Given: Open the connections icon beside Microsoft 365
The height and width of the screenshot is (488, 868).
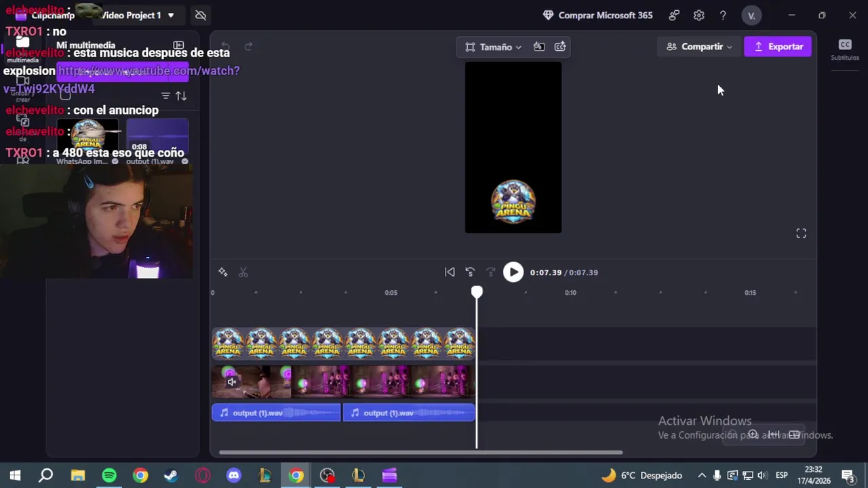Looking at the screenshot, I should tap(674, 16).
